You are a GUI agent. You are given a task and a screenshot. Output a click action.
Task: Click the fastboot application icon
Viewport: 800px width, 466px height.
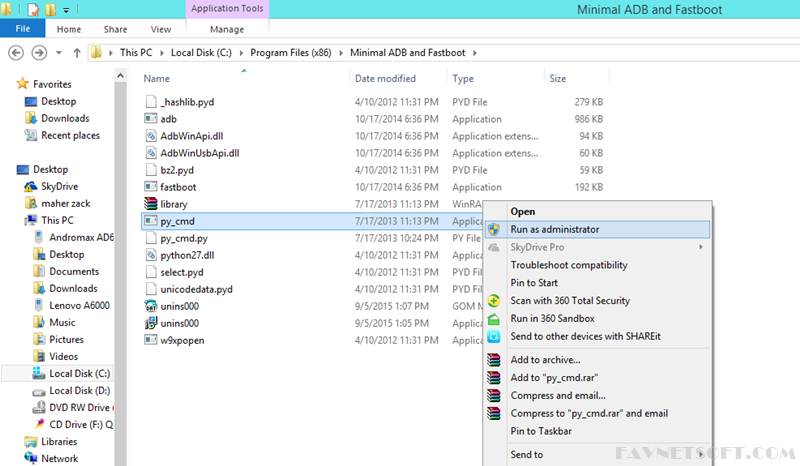coord(151,187)
